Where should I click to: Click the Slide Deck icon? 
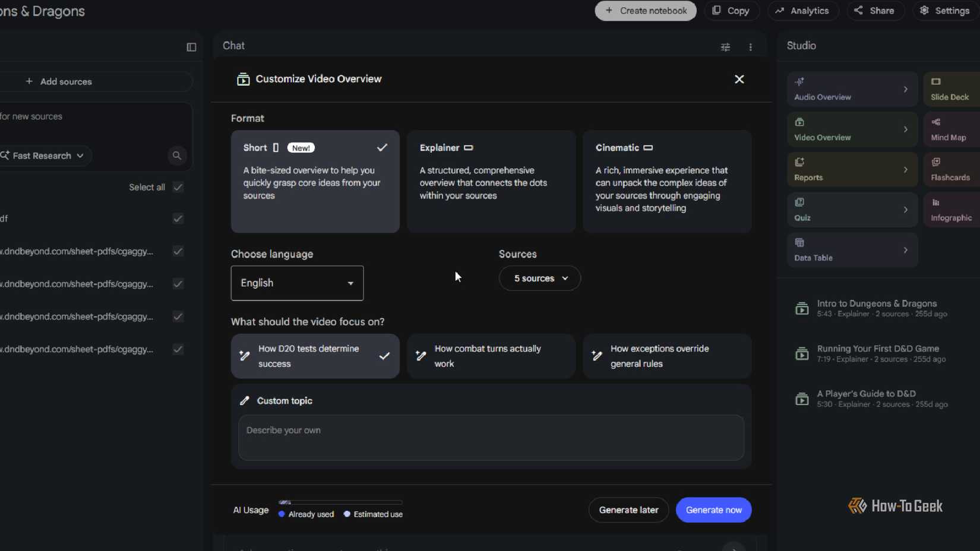click(x=936, y=81)
